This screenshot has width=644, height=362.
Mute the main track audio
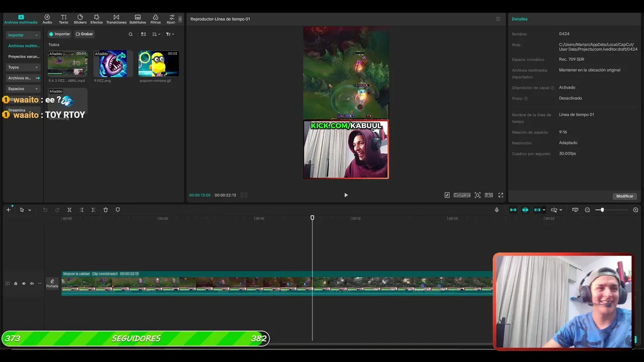[32, 284]
